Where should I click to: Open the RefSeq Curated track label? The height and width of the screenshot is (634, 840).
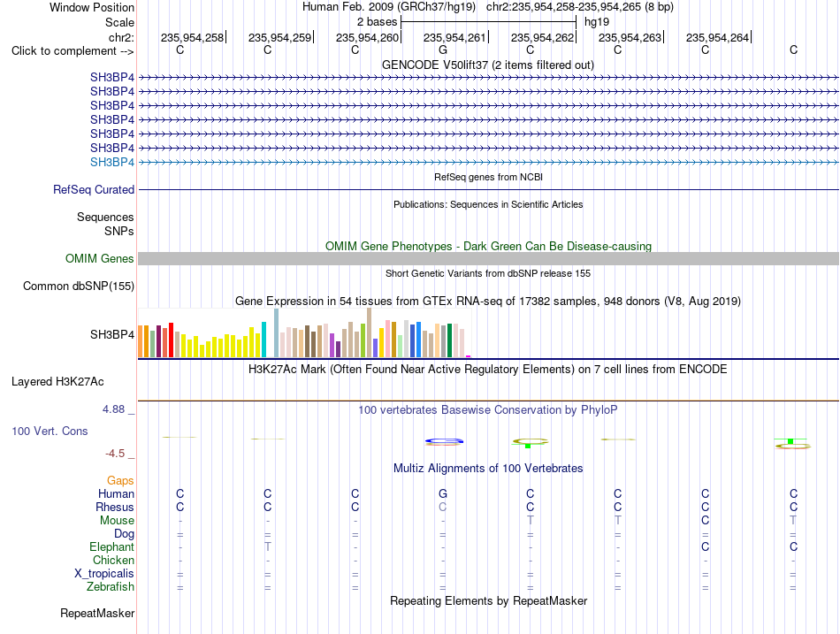pos(94,190)
